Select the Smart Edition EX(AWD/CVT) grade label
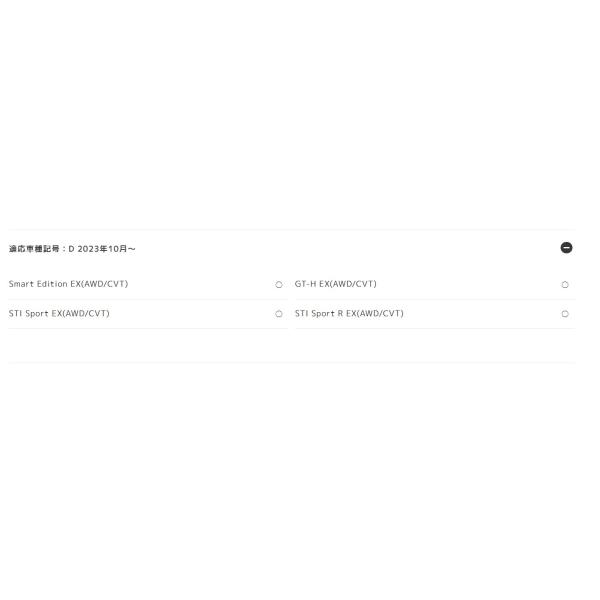The image size is (600, 600). [x=68, y=284]
